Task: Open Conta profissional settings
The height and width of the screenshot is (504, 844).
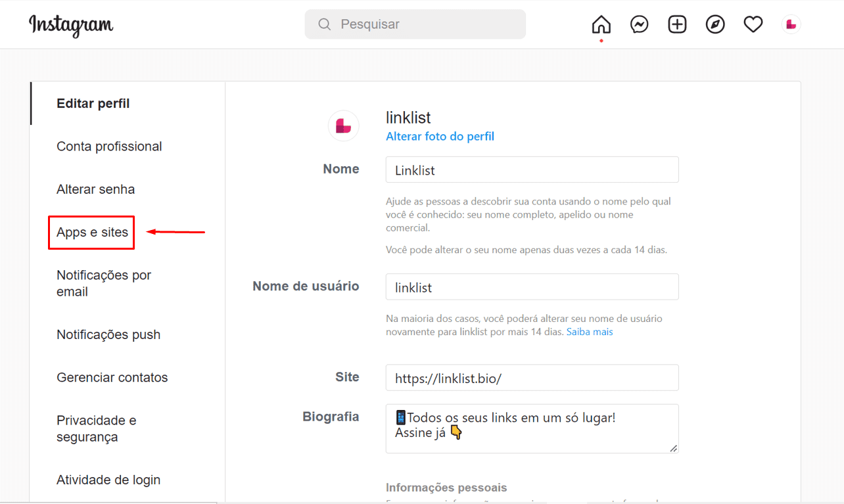Action: point(109,147)
